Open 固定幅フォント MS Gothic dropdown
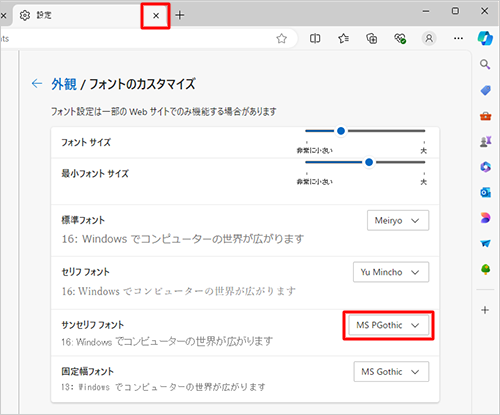 [x=391, y=372]
